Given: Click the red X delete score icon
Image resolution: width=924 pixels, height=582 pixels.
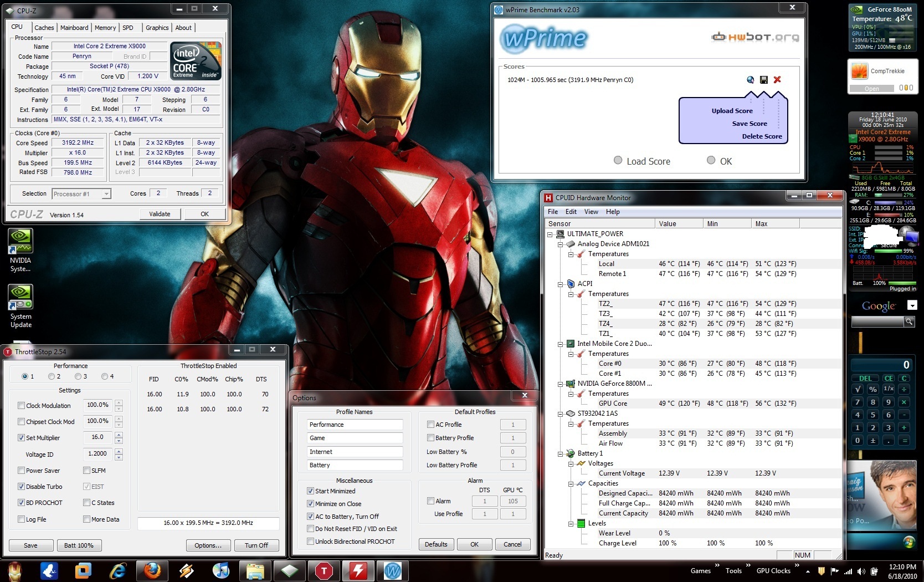Looking at the screenshot, I should pyautogui.click(x=777, y=80).
